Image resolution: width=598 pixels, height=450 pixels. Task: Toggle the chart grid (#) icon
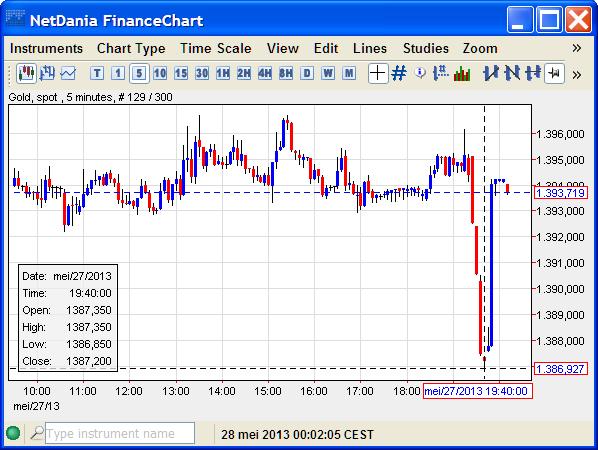(399, 73)
